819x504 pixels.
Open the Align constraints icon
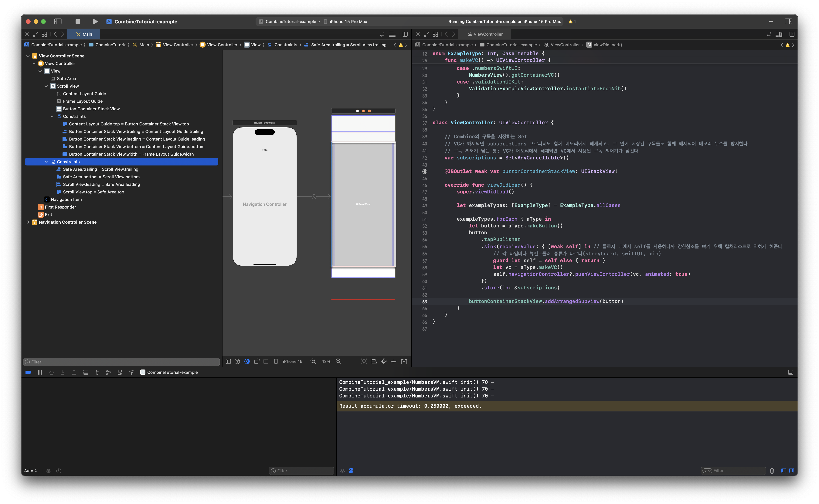(x=374, y=361)
